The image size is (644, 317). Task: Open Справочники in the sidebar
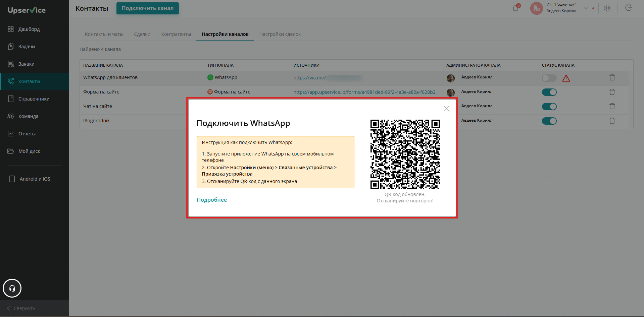click(34, 99)
